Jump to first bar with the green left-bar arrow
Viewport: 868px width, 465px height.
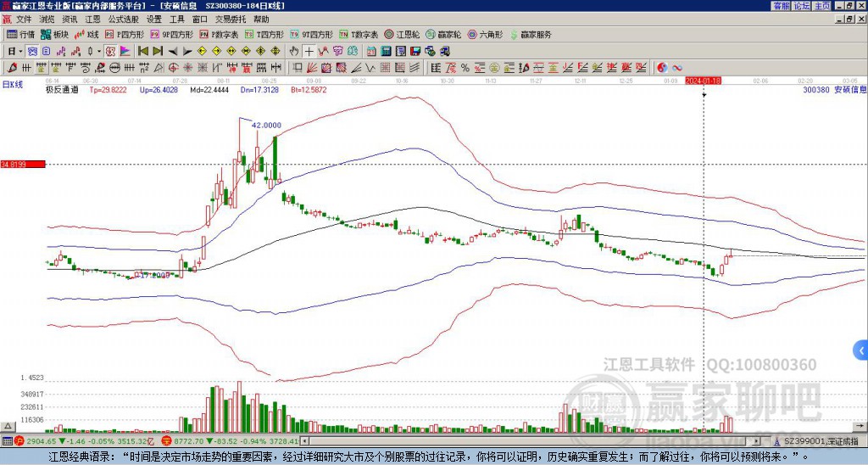[x=142, y=52]
